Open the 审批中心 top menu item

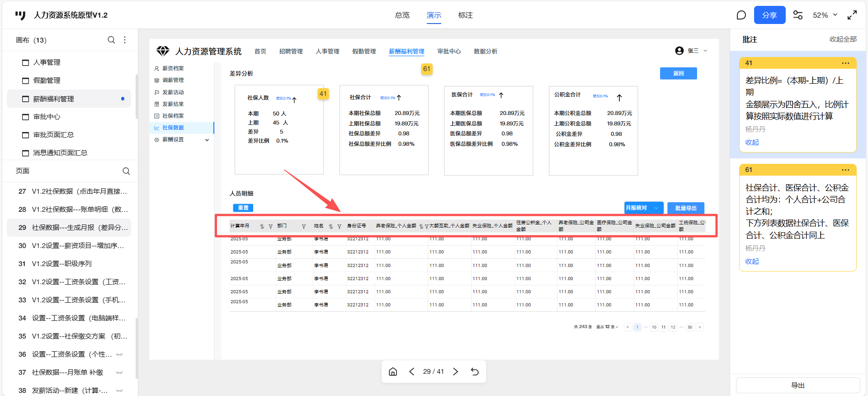(x=449, y=52)
